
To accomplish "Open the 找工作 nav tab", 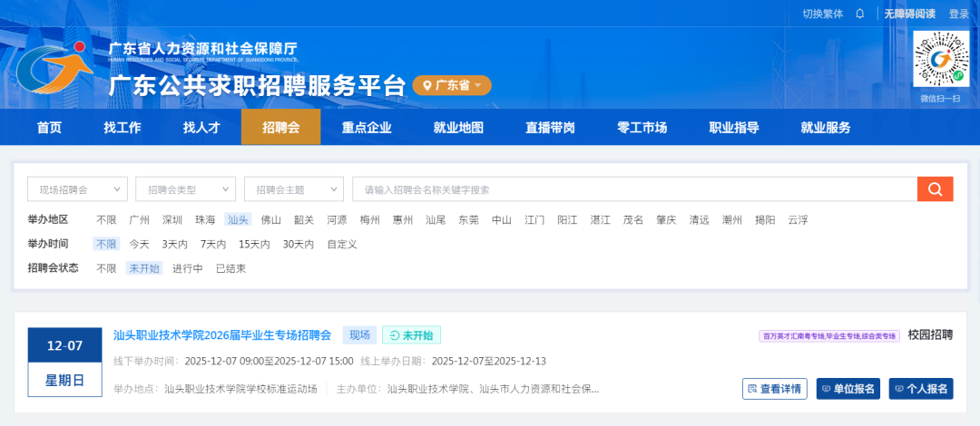I will (x=122, y=128).
